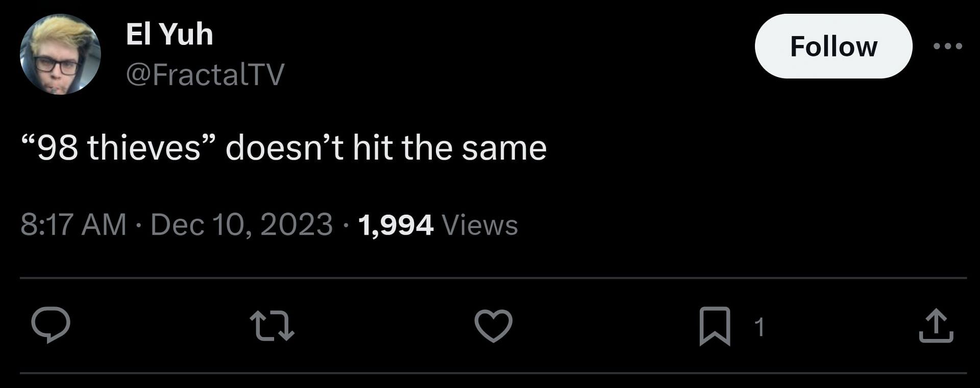Click El Yuh's profile picture

coord(60,55)
